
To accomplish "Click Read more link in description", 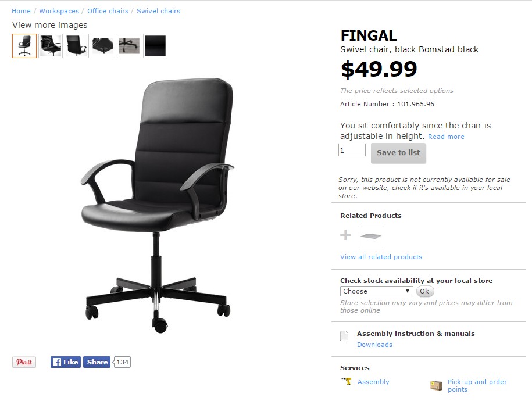I will pyautogui.click(x=446, y=137).
